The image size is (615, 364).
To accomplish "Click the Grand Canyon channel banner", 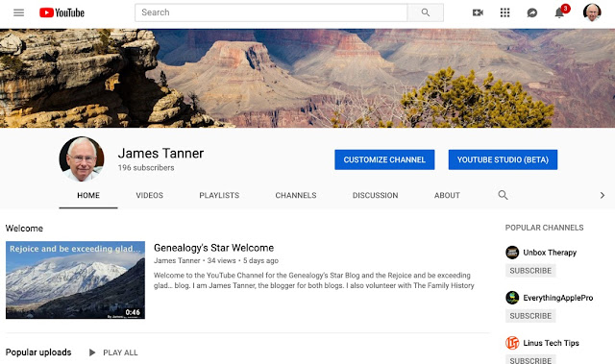I will click(x=307, y=78).
